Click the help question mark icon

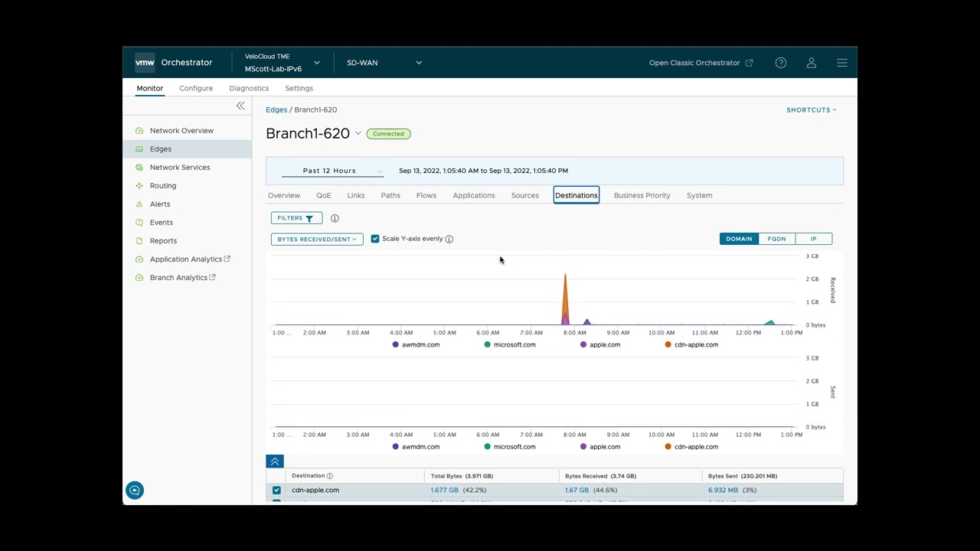click(781, 63)
